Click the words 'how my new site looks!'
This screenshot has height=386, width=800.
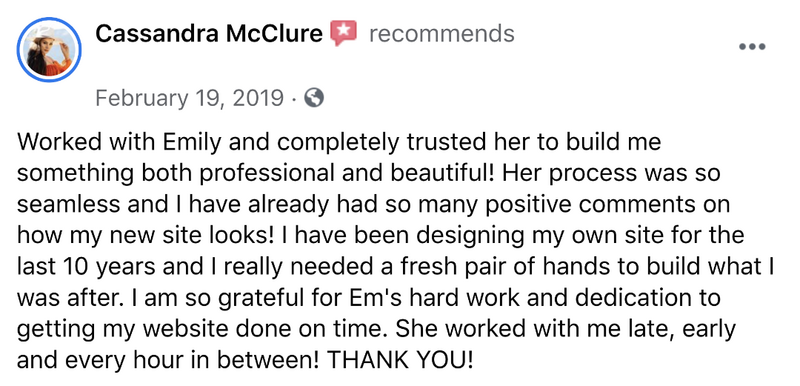click(x=132, y=237)
